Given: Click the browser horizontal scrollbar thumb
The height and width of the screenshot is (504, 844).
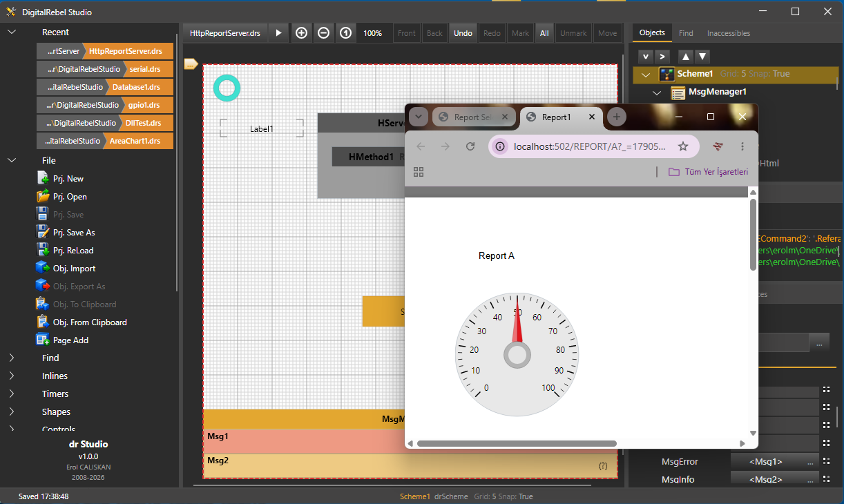Looking at the screenshot, I should [517, 443].
